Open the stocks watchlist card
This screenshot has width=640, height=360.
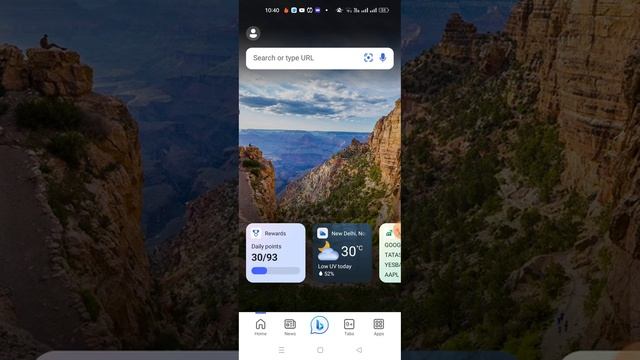click(390, 253)
